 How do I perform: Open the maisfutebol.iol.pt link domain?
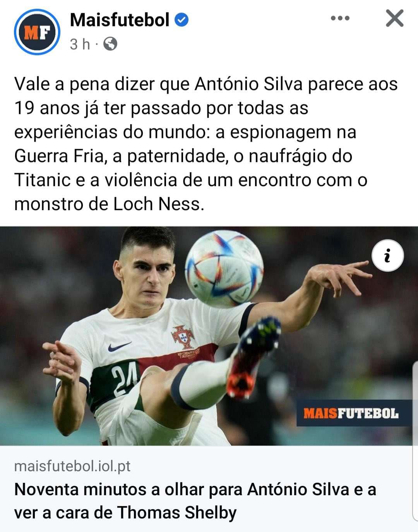pyautogui.click(x=72, y=466)
